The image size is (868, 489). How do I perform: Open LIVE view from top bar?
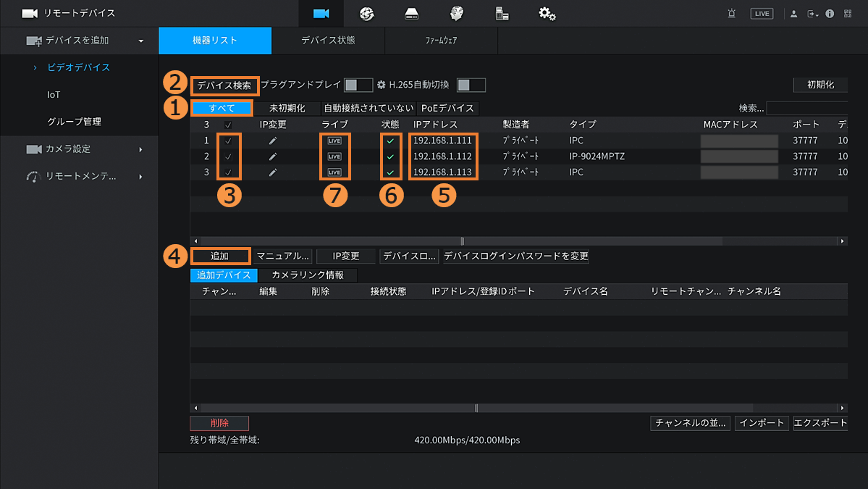coord(762,14)
